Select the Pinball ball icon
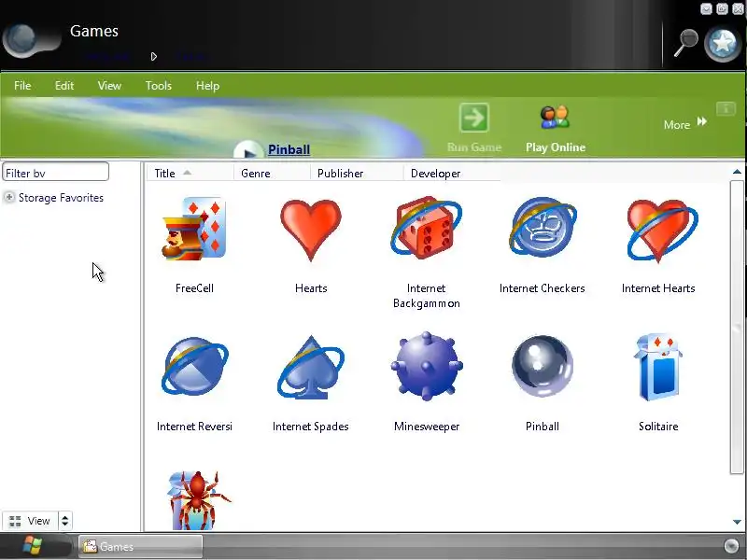This screenshot has width=747, height=560. (x=543, y=366)
